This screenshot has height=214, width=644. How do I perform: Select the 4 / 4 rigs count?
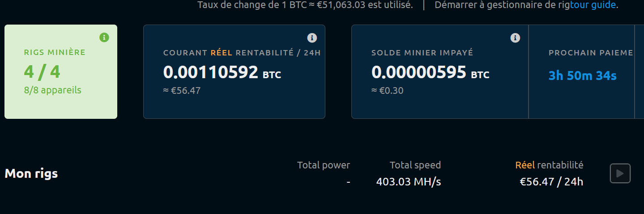tap(42, 72)
